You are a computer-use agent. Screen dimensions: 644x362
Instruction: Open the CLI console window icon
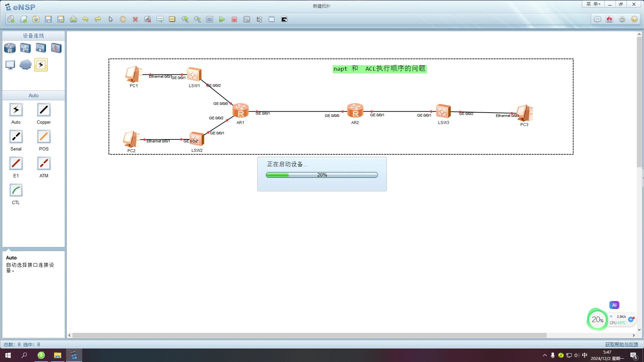284,19
